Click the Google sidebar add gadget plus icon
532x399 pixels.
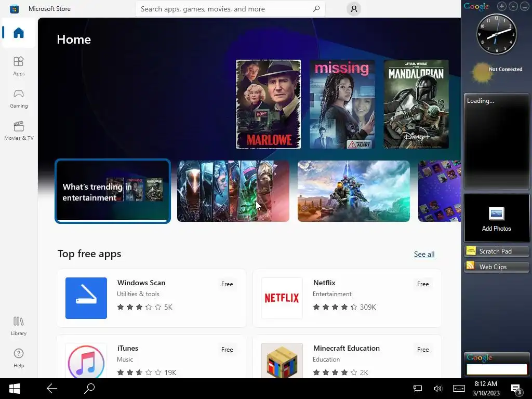(x=502, y=6)
